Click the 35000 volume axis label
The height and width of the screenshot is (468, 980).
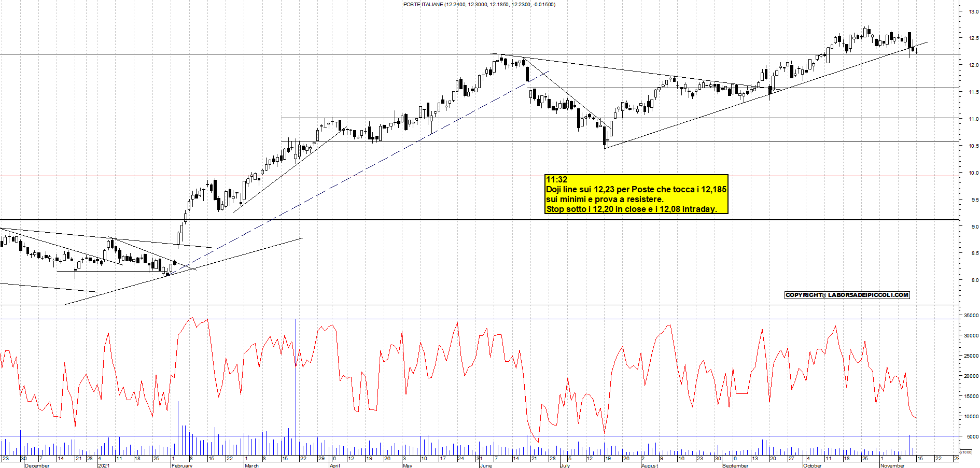point(971,316)
